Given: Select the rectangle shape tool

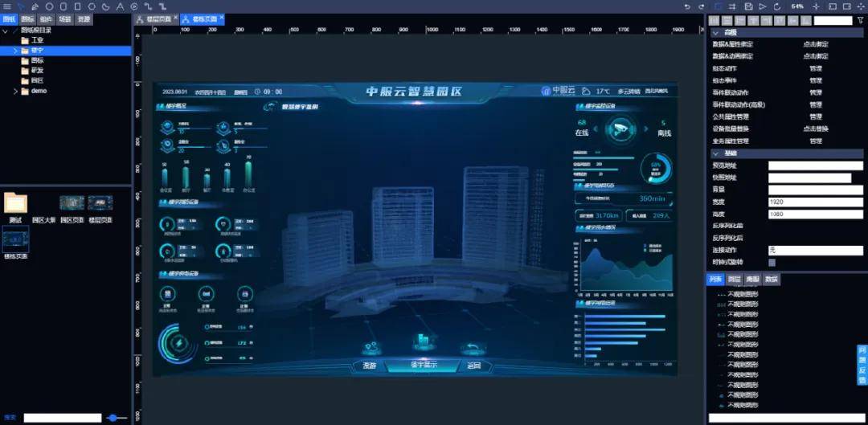Looking at the screenshot, I should [x=77, y=6].
